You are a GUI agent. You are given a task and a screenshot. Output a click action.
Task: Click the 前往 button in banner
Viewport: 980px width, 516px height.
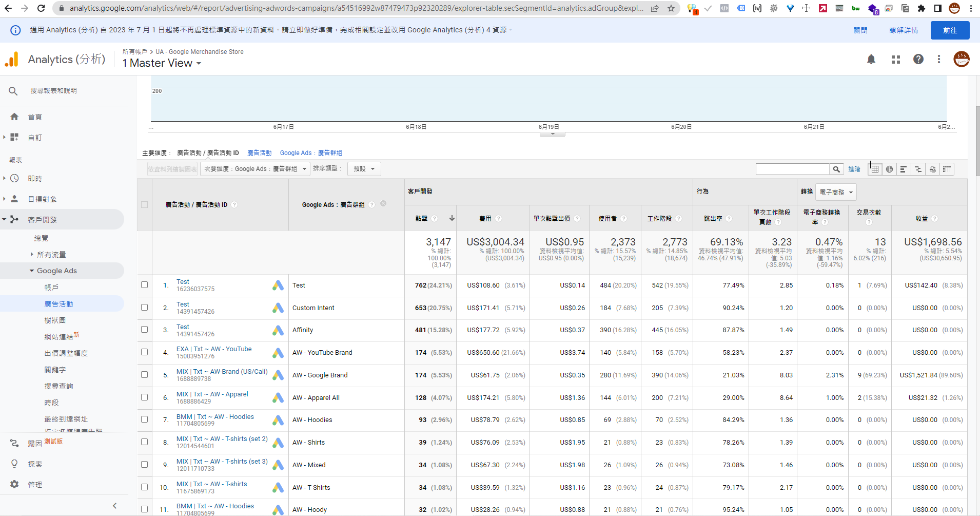coord(950,30)
